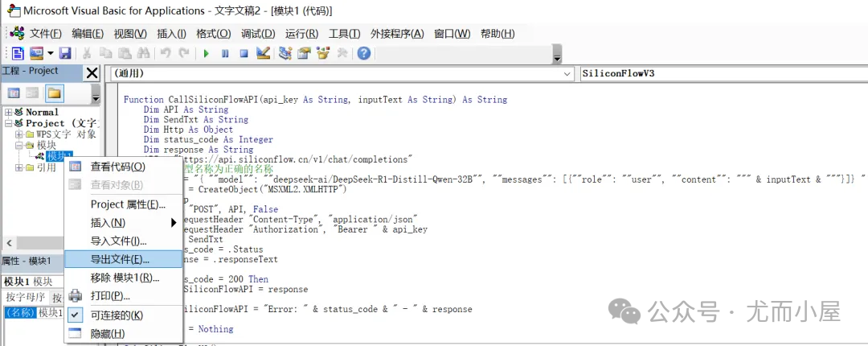Choose Project 属性(E)... from context menu
The width and height of the screenshot is (868, 346).
(124, 204)
